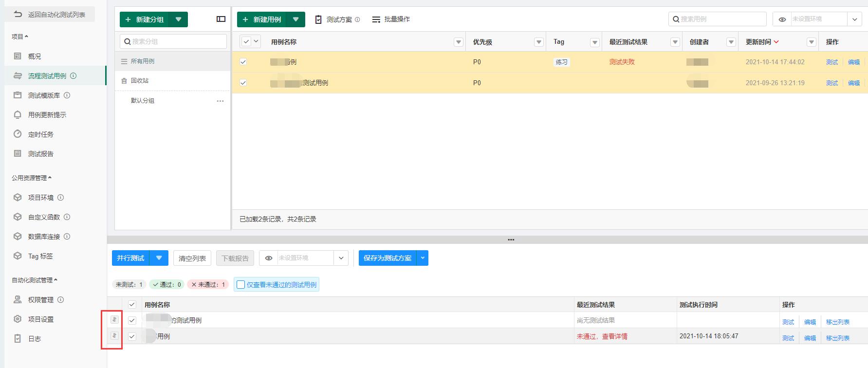Click the 优先级 column filter icon
868x368 pixels.
coord(538,42)
